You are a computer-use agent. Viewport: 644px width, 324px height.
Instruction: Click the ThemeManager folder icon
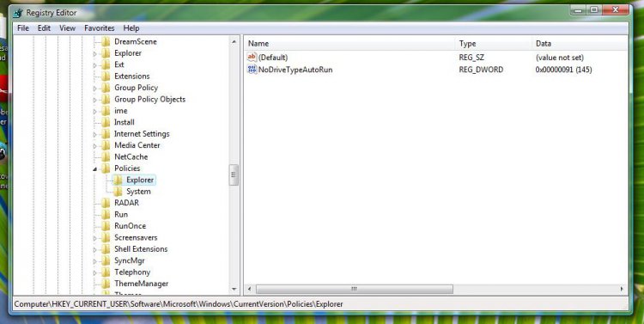106,284
